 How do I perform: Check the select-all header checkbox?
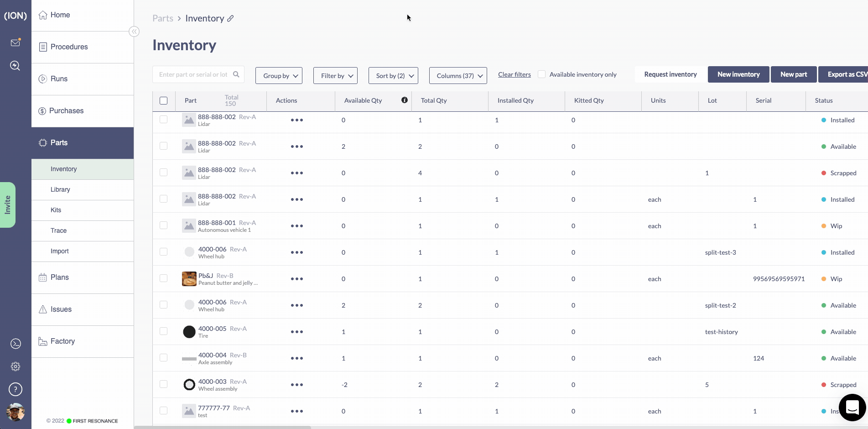[164, 101]
